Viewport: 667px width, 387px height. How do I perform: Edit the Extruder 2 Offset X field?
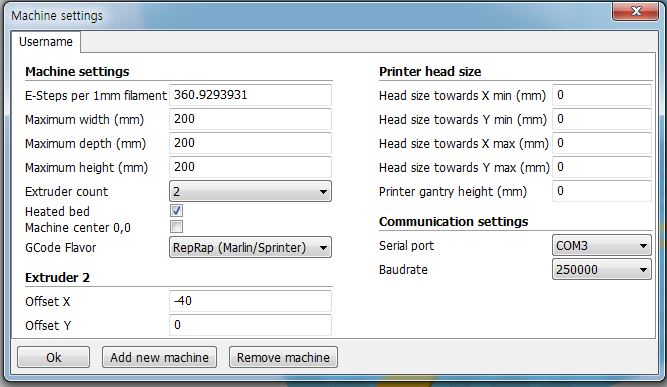250,301
